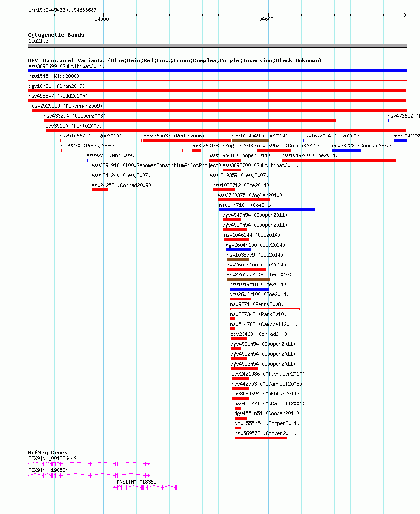Click esv2763100 (Vogler2010) label
This screenshot has width=420, height=514.
[224, 146]
